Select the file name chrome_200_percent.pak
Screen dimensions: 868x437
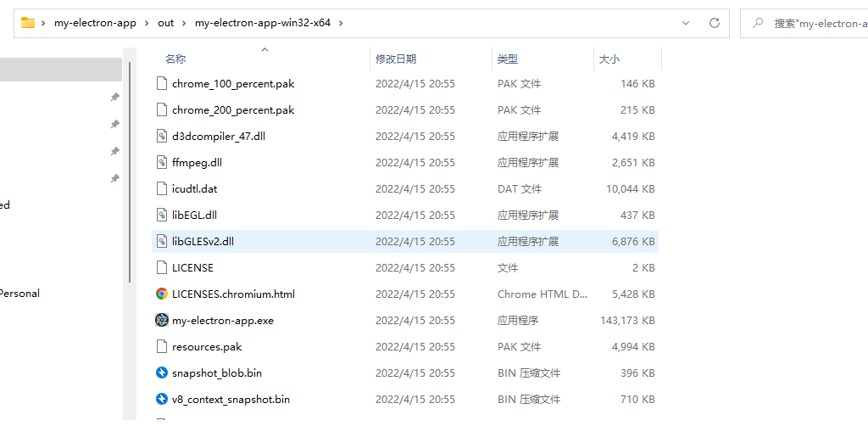[233, 109]
